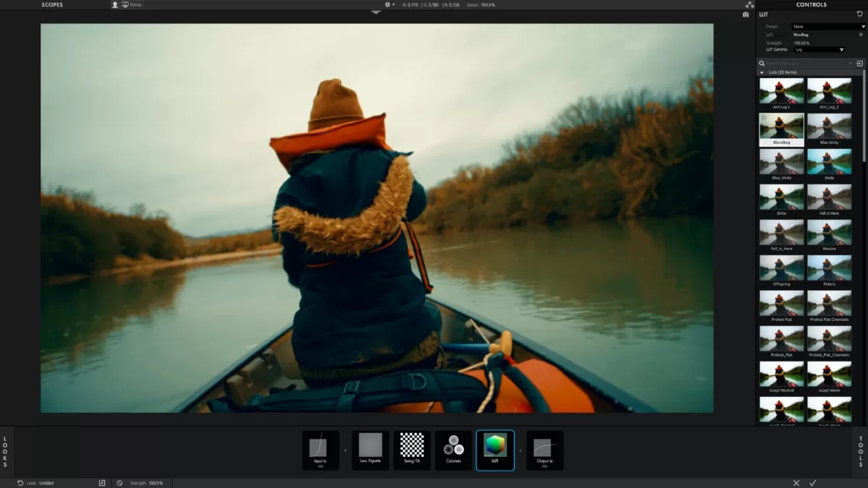Viewport: 868px width, 488px height.
Task: Clear the LUT search text
Action: pyautogui.click(x=850, y=64)
